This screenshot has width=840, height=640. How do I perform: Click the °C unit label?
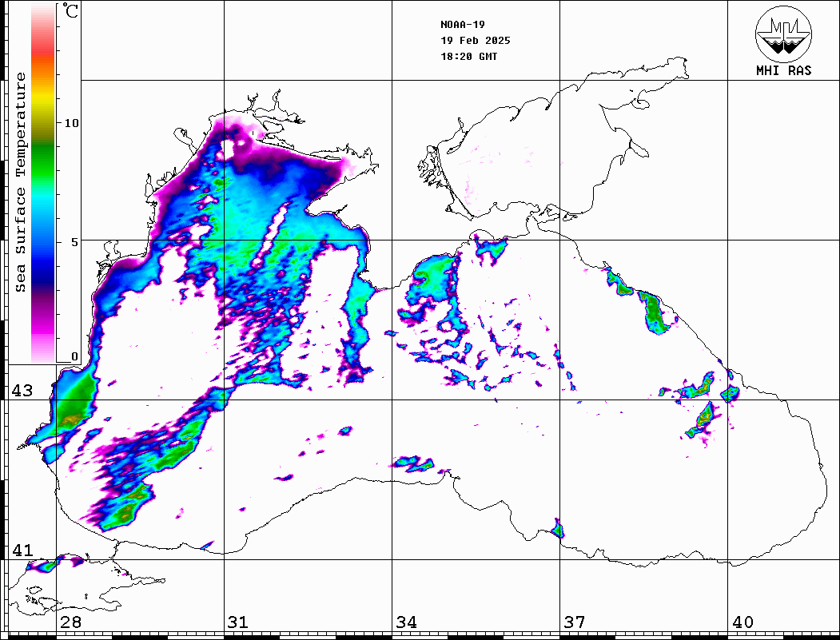70,10
